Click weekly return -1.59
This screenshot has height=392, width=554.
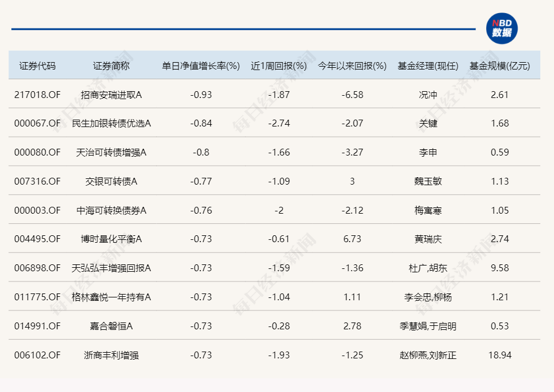coord(279,268)
